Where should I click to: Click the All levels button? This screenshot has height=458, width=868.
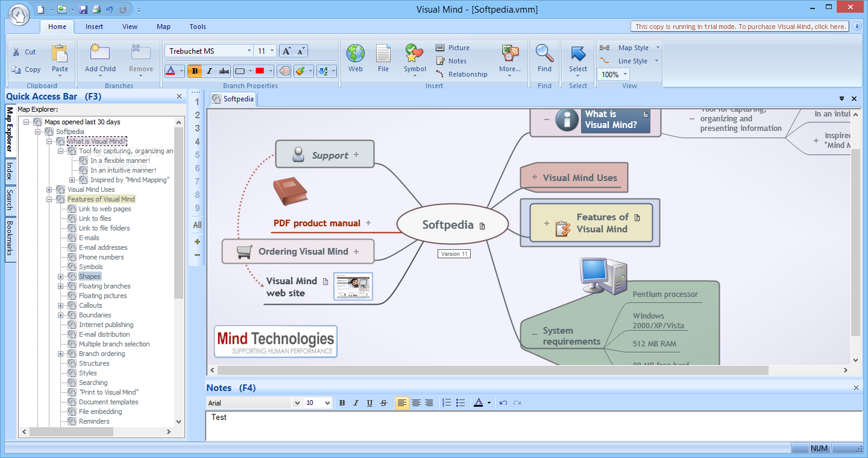click(x=197, y=225)
